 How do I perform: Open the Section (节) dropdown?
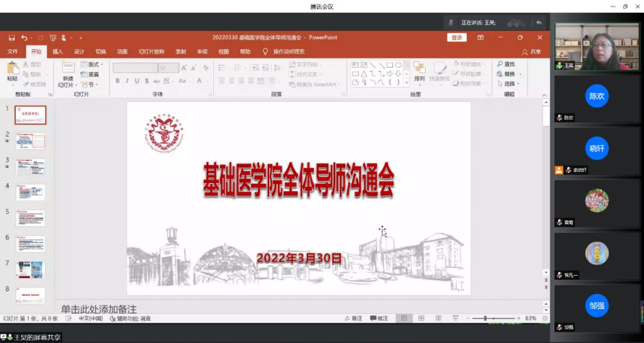(x=91, y=84)
